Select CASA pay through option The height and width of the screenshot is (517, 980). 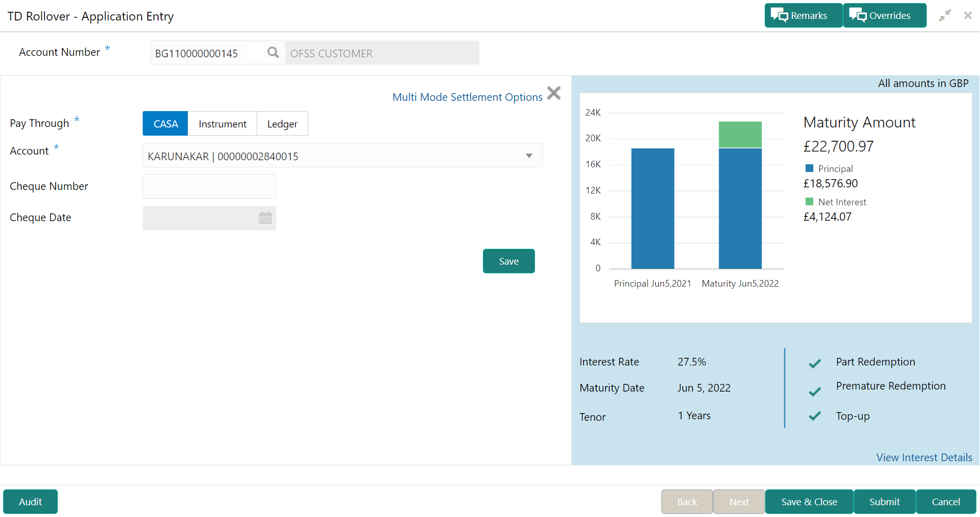165,123
